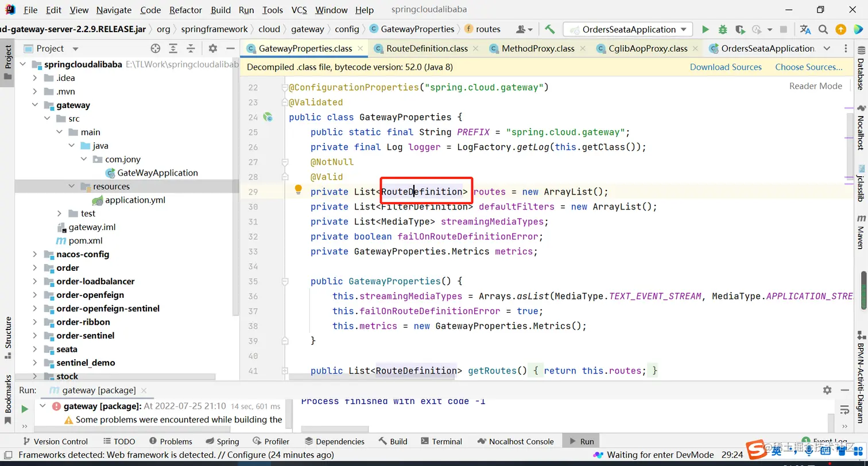Click the Download Sources link
This screenshot has width=868, height=466.
coord(726,67)
